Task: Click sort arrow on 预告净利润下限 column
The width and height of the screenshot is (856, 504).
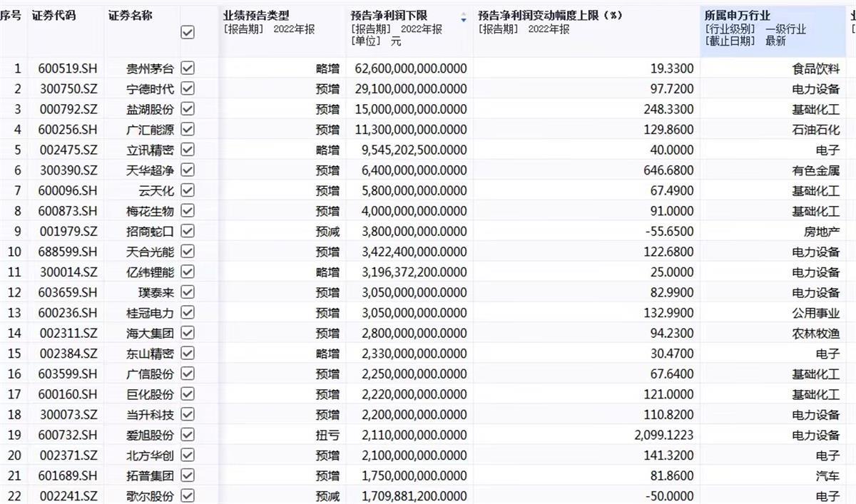Action: (x=464, y=19)
